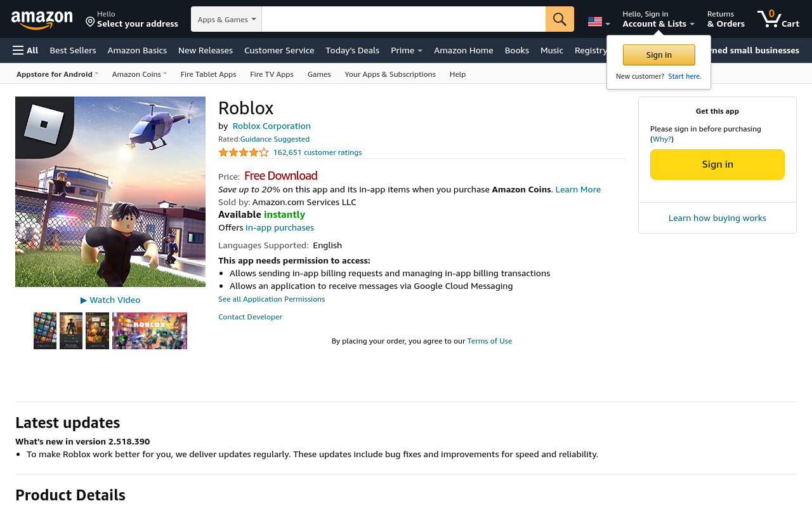
Task: Select the Fire TV Apps tab
Action: tap(272, 74)
